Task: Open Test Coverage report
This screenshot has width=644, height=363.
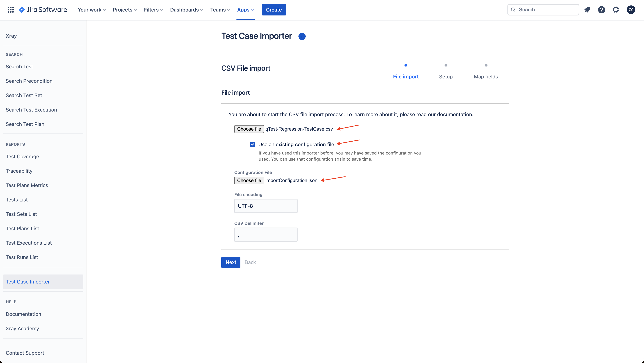Action: pos(22,156)
